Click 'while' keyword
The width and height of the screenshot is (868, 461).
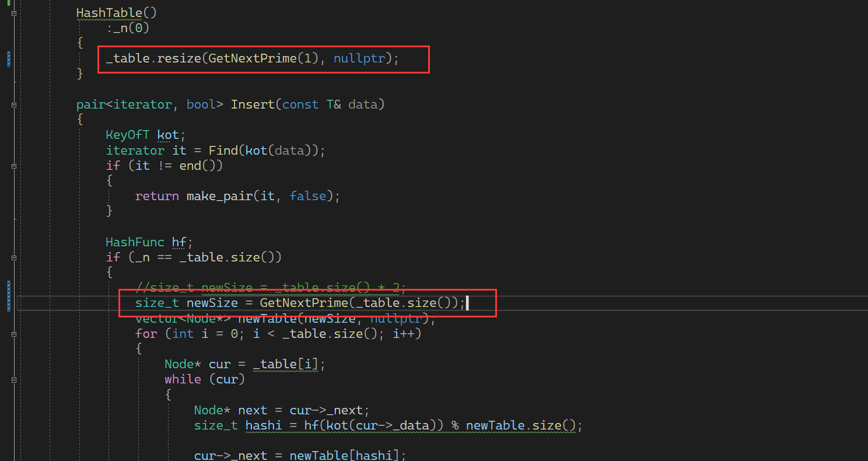183,379
